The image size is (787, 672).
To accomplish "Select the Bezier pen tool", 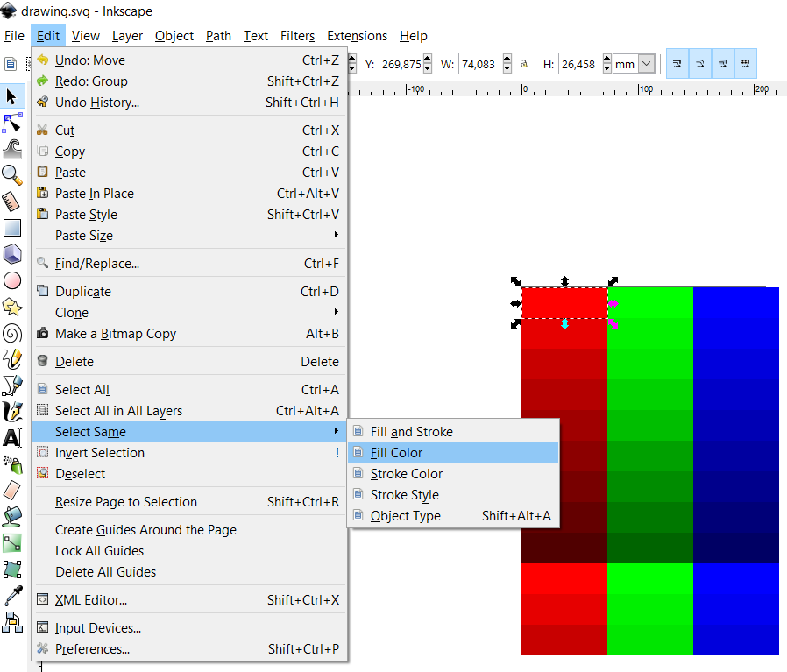I will pos(12,386).
